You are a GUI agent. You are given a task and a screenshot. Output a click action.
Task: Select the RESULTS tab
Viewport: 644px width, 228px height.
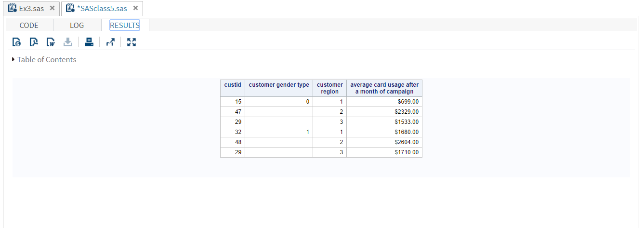[x=125, y=25]
